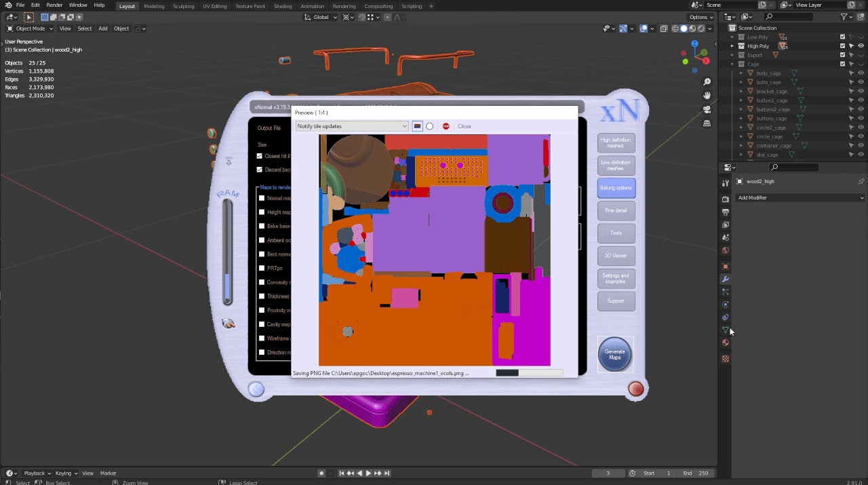Screen dimensions: 868x485
Task: Open the Render menu in the top bar
Action: click(54, 5)
